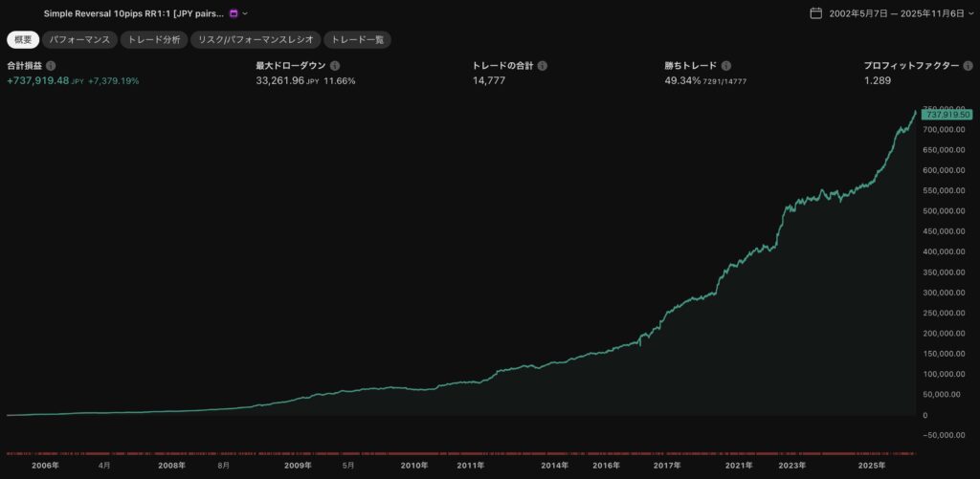Show the トレード一覧 tab
980x479 pixels.
357,40
